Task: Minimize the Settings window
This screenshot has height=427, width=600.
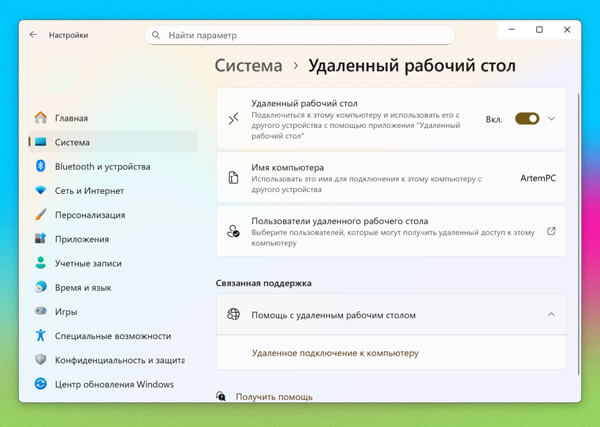Action: [512, 29]
